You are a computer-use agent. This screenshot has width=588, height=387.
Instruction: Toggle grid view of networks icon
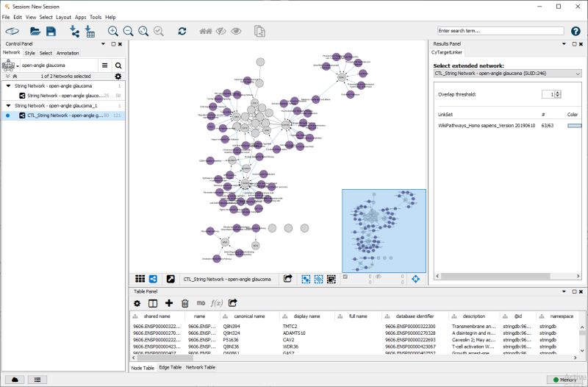click(x=140, y=279)
